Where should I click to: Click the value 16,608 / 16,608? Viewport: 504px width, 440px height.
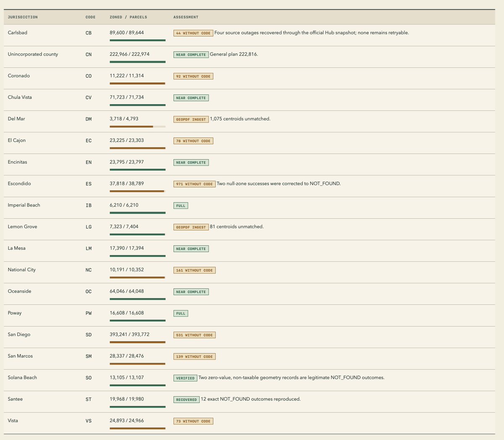(x=126, y=313)
